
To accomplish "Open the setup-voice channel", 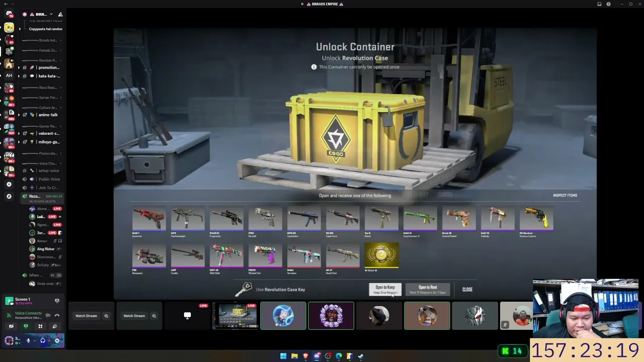I will [43, 170].
